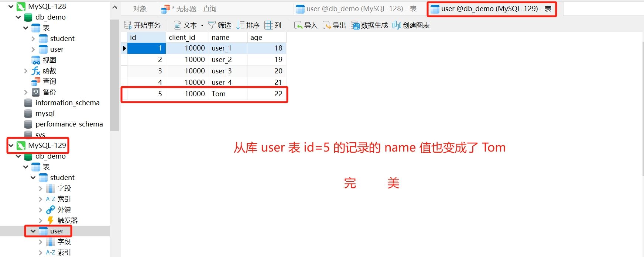Click the tree scrollbar up arrow

(114, 7)
